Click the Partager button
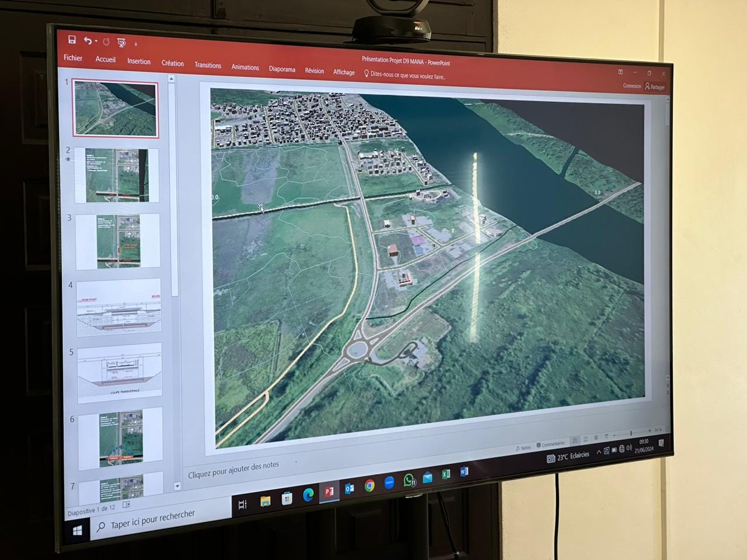 (x=655, y=87)
